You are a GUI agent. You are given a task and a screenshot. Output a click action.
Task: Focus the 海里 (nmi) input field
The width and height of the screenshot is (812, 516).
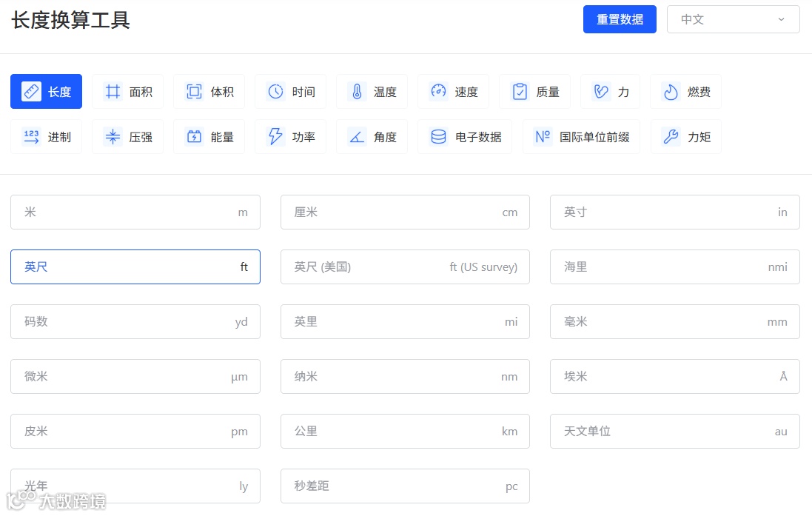point(675,267)
